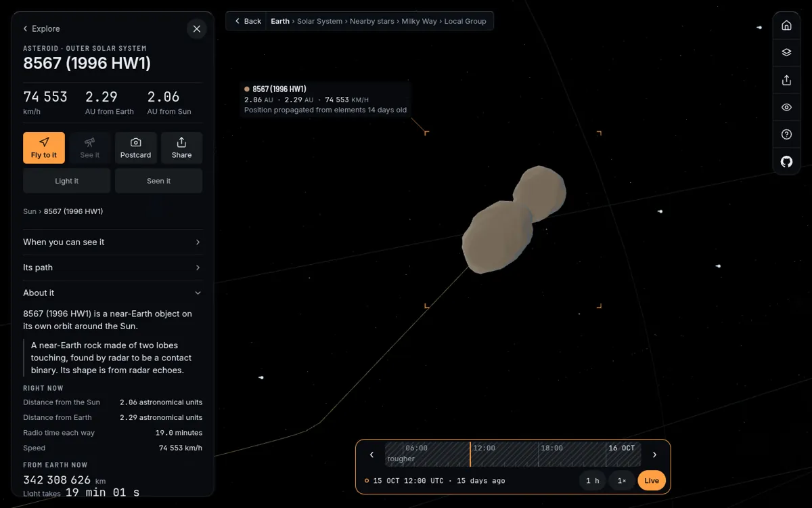This screenshot has height=508, width=812.
Task: Open the layers panel icon
Action: (786, 52)
